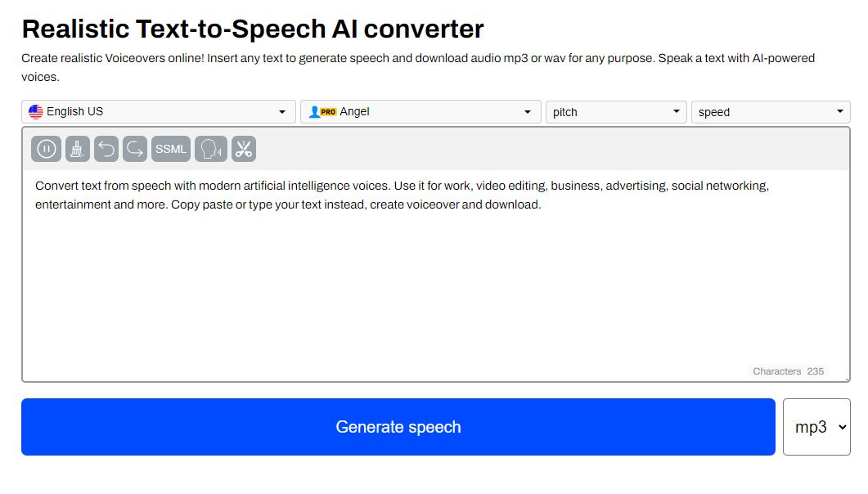
Task: Open the speed dropdown
Action: coord(770,111)
